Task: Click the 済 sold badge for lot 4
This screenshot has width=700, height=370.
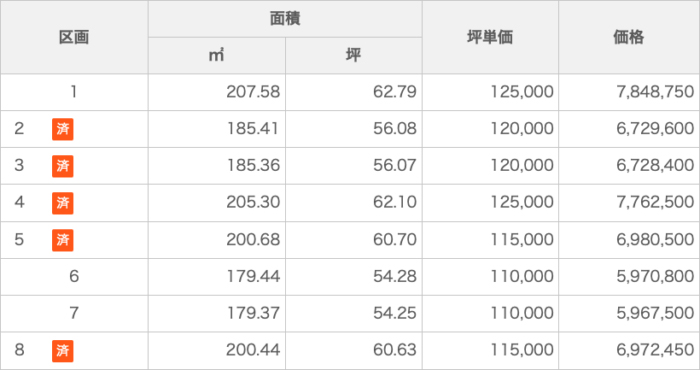Action: pos(62,203)
